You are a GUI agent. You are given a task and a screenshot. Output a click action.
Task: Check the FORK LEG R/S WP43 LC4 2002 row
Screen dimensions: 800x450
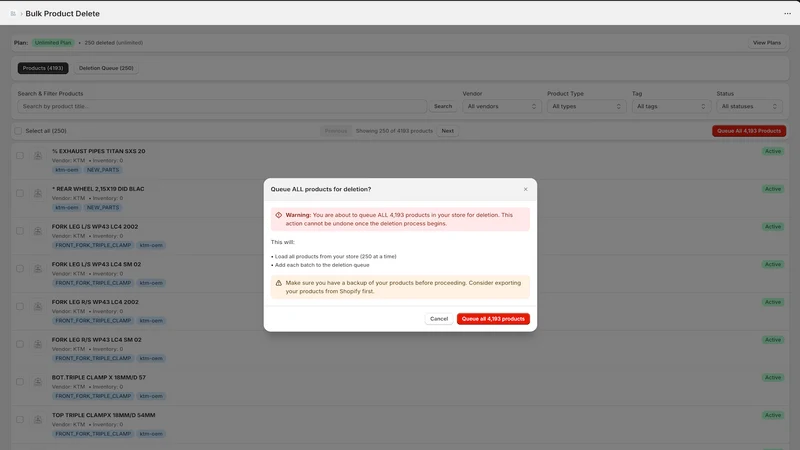(20, 307)
